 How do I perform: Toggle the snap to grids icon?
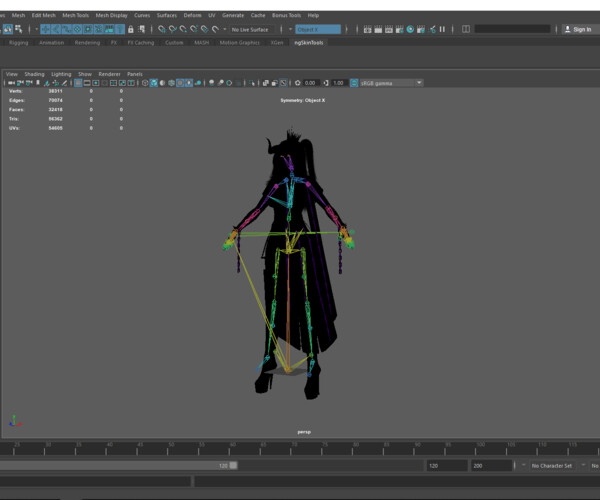coord(162,29)
